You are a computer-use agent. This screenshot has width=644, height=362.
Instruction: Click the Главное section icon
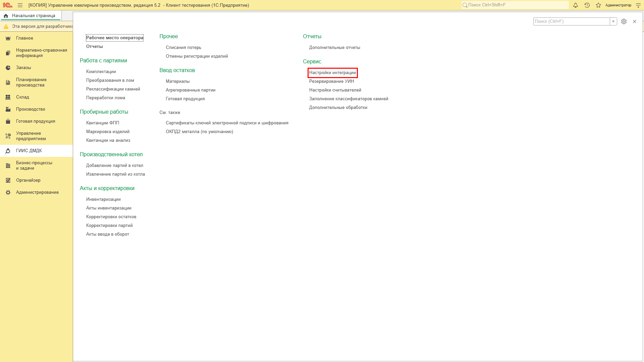coord(8,38)
